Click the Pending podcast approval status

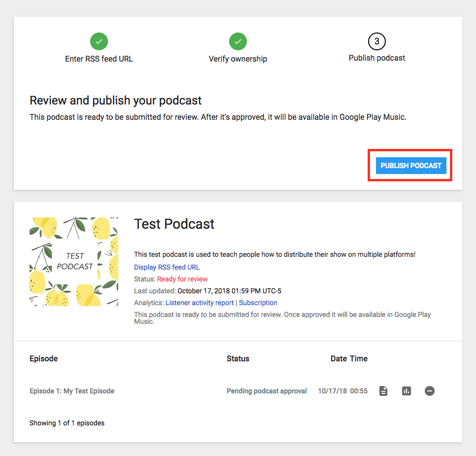click(267, 391)
